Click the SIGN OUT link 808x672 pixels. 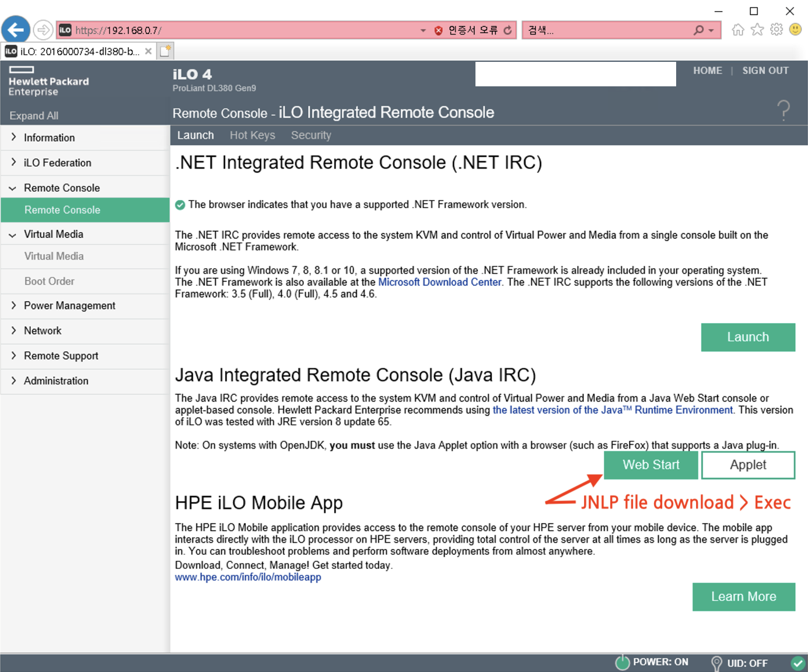(765, 71)
